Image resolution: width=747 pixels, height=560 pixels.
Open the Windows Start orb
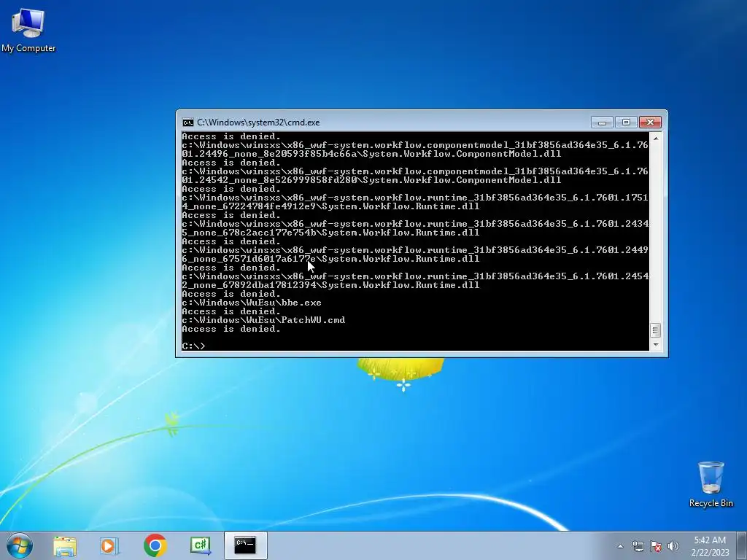click(20, 545)
